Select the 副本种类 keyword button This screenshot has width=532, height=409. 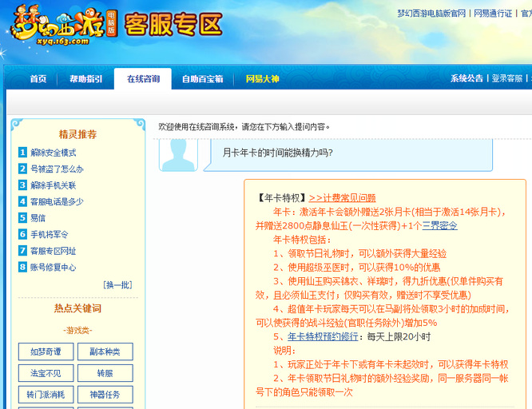[x=105, y=351]
